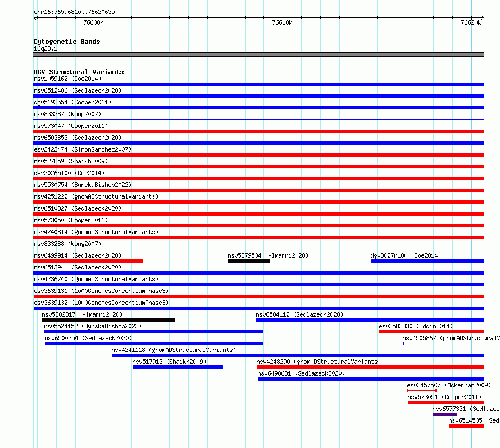This screenshot has width=500, height=448.
Task: Click the nsv1059162 (Coe2014) variant label
Action: pyautogui.click(x=67, y=79)
